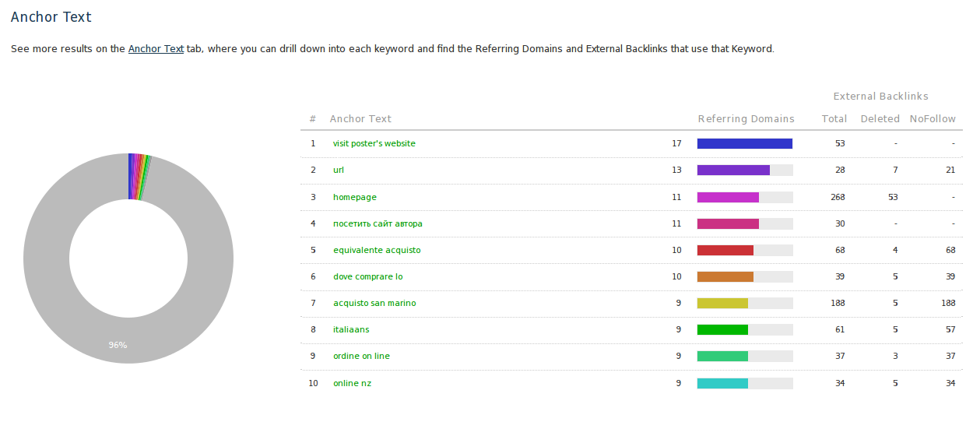Open the "url" anchor text link
The height and width of the screenshot is (436, 980).
339,170
